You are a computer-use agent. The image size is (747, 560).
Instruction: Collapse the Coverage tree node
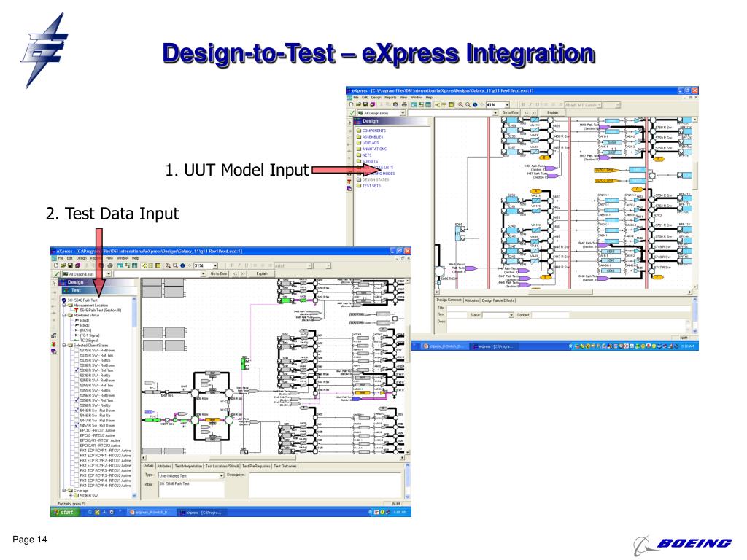[64, 491]
